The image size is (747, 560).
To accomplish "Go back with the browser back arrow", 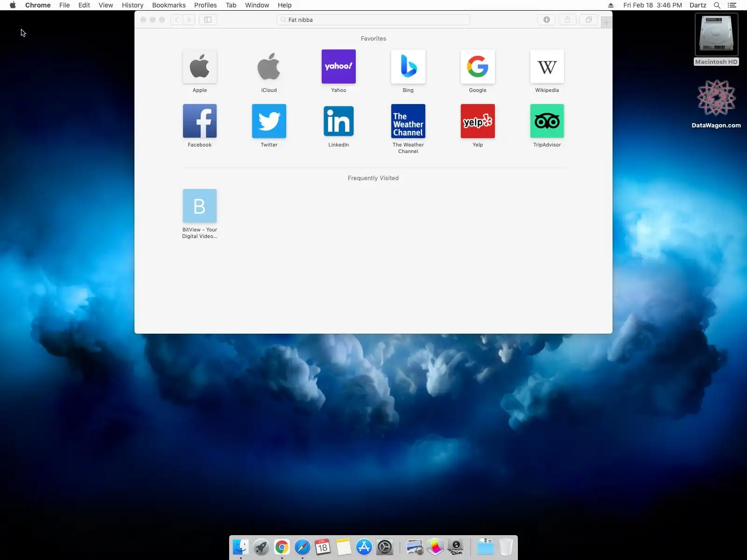I will pyautogui.click(x=176, y=20).
